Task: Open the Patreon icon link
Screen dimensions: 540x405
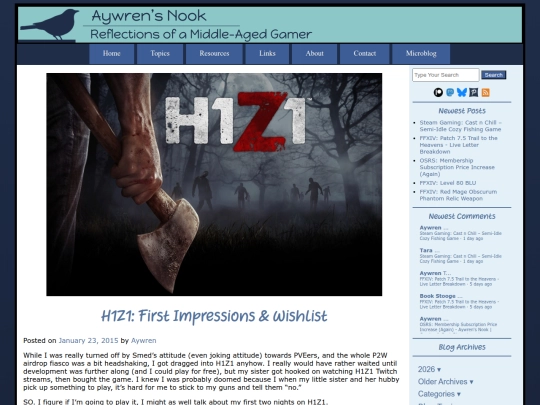Action: tap(438, 92)
